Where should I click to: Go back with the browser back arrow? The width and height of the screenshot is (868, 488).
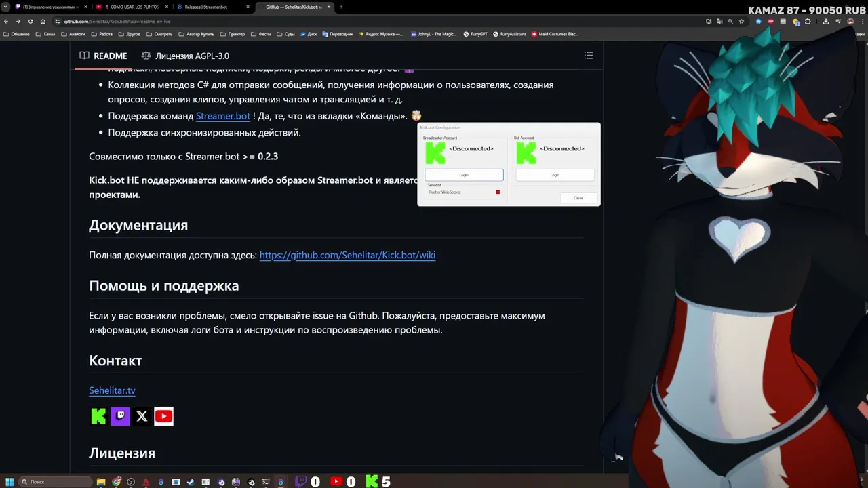(6, 22)
